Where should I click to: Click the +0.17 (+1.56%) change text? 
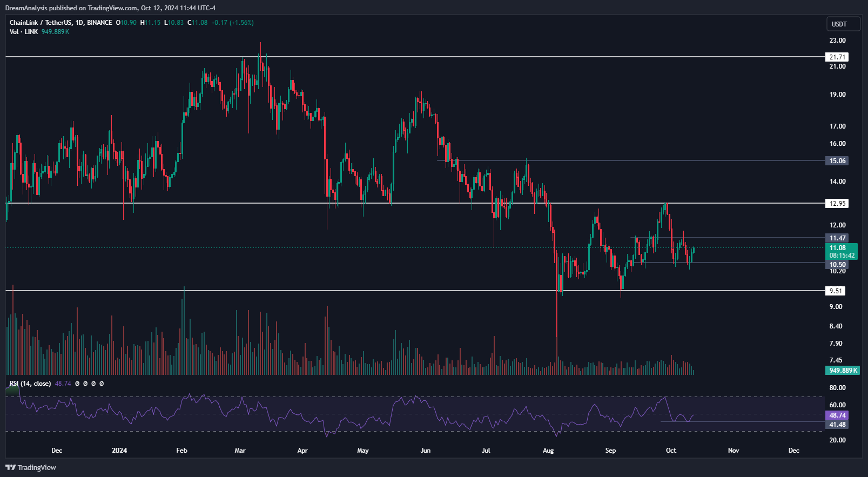pyautogui.click(x=232, y=23)
